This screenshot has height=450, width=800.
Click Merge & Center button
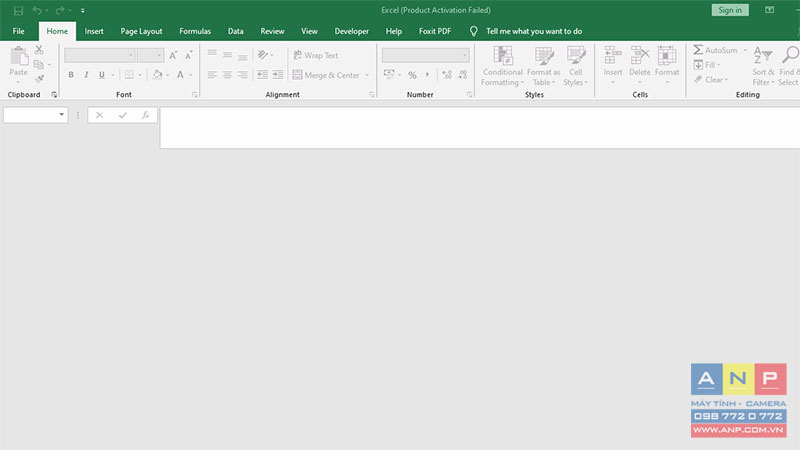click(326, 75)
